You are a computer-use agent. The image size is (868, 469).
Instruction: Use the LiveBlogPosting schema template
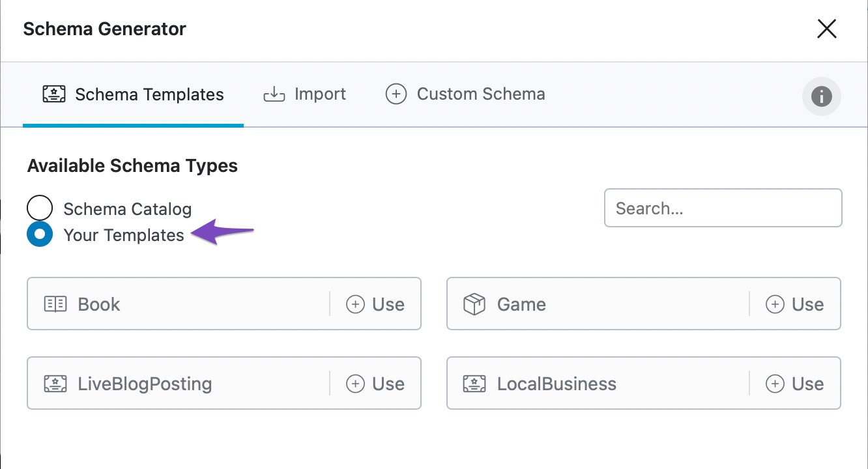coord(375,384)
